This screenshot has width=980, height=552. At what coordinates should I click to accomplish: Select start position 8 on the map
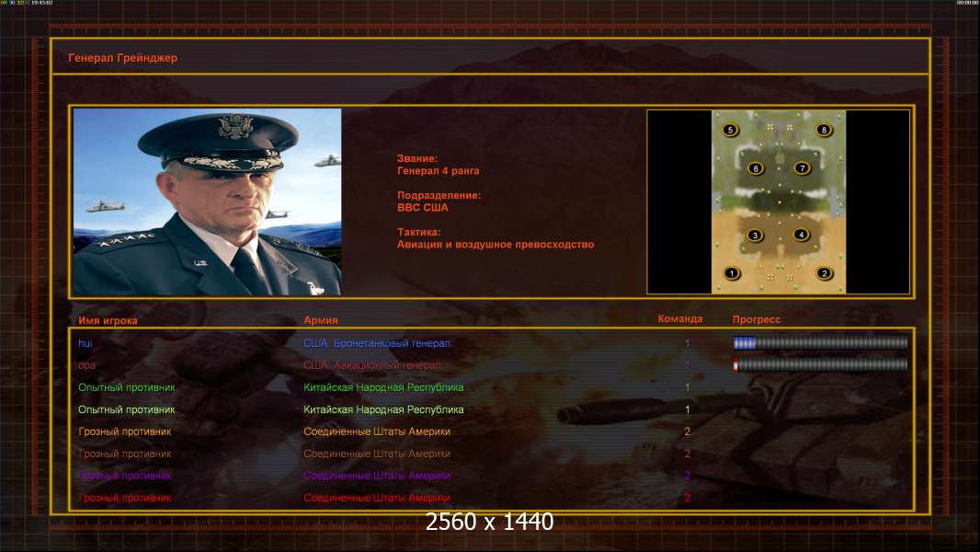tap(824, 130)
